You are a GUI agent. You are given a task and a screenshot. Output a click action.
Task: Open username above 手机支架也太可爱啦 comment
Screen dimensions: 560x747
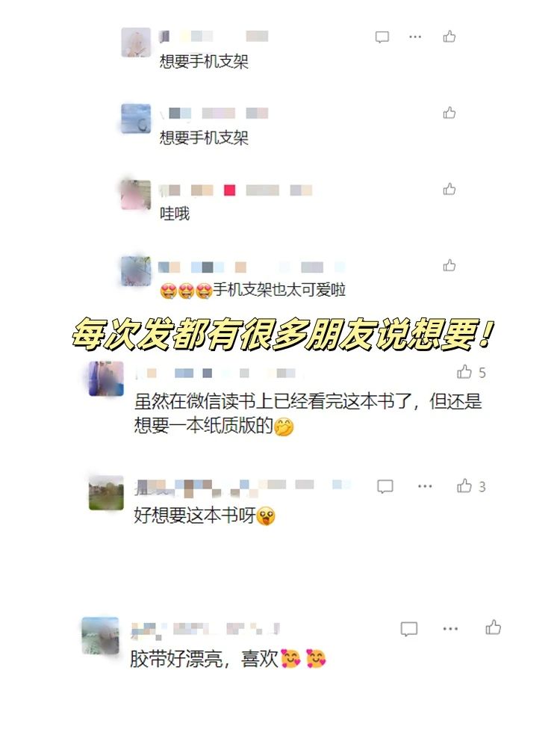point(252,267)
